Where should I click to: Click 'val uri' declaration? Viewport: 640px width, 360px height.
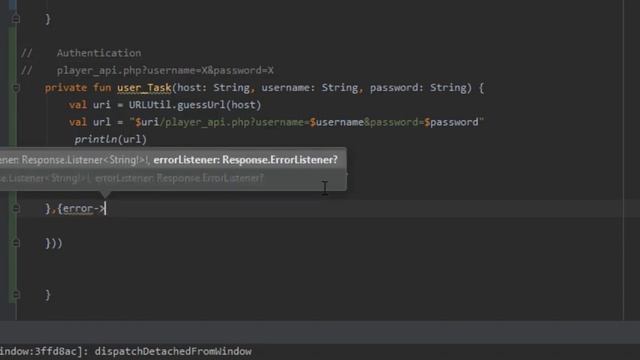89,105
